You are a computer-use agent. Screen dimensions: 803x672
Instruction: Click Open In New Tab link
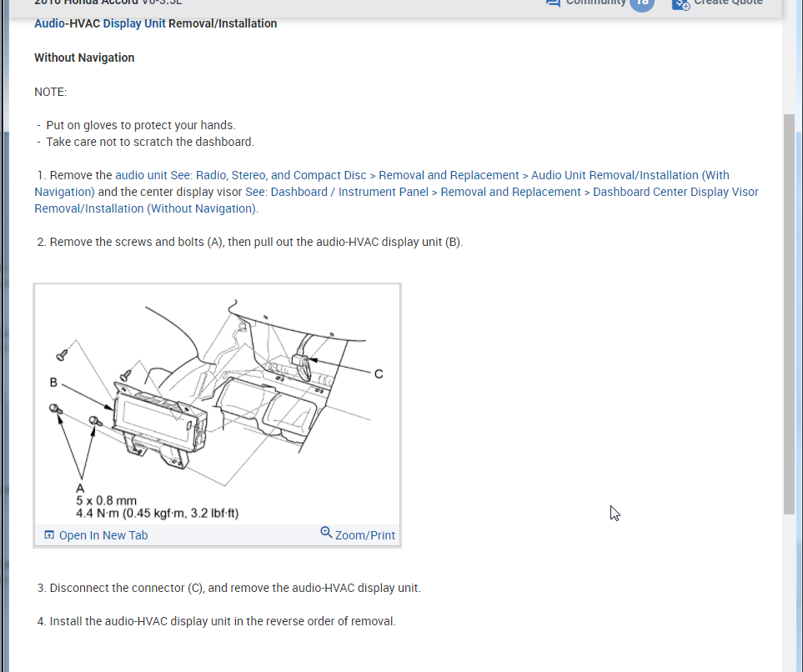[x=103, y=535]
